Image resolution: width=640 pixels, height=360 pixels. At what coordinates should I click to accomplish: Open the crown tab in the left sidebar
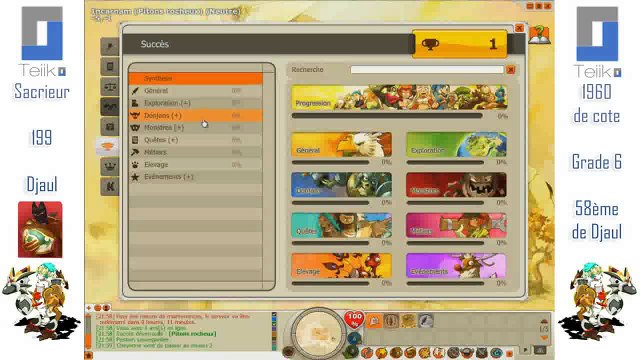110,167
